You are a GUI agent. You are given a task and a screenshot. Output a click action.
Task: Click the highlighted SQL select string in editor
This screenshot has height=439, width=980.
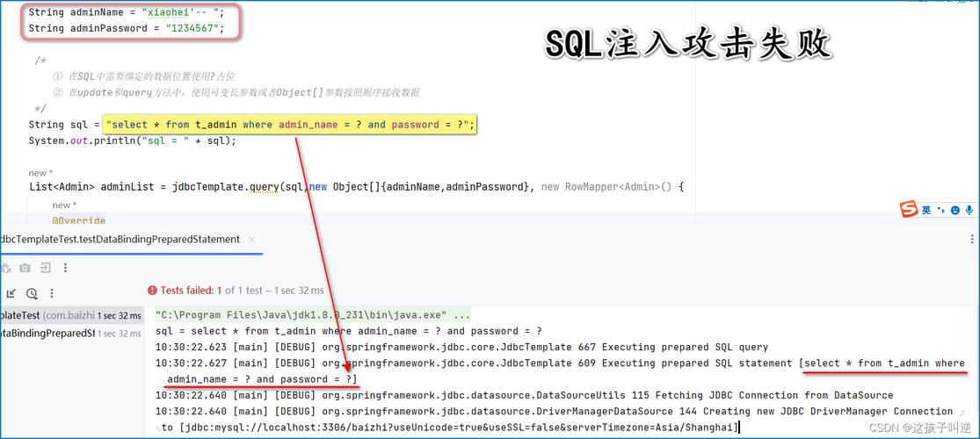point(291,125)
